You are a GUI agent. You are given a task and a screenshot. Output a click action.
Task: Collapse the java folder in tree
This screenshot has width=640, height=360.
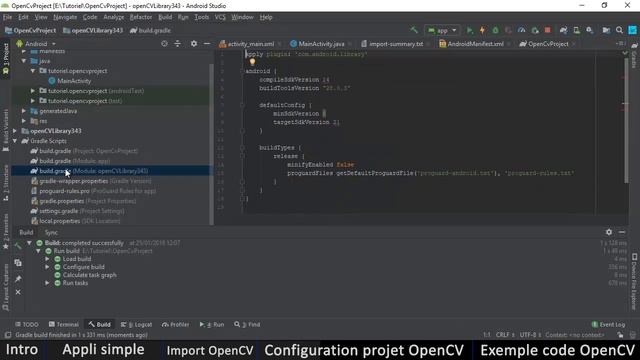pos(24,61)
